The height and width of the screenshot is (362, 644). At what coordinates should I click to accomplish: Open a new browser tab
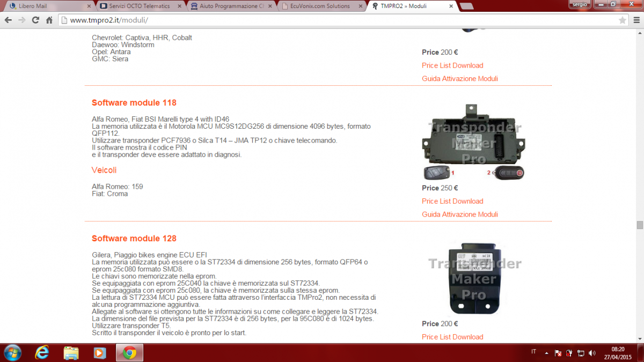[x=466, y=6]
